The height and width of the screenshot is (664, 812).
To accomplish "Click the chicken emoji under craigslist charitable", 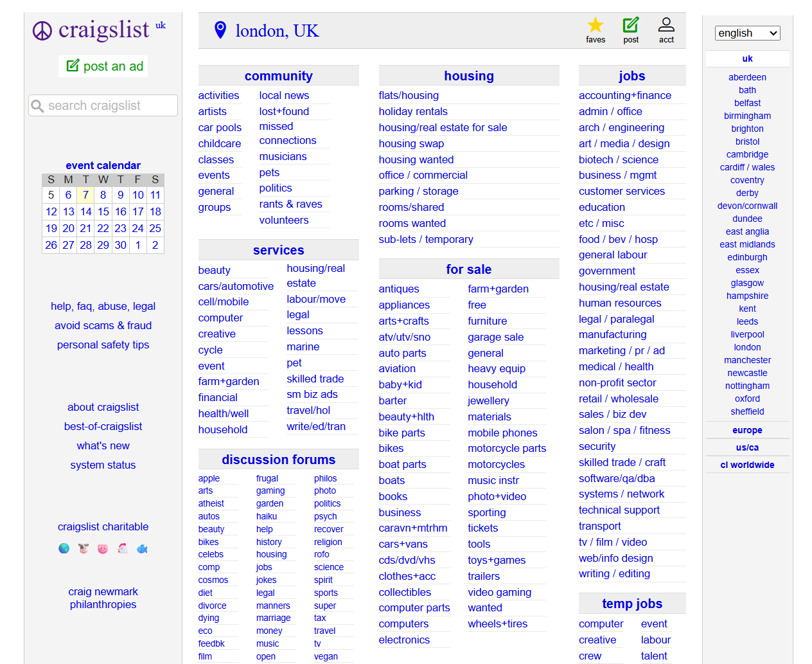I will (x=123, y=548).
